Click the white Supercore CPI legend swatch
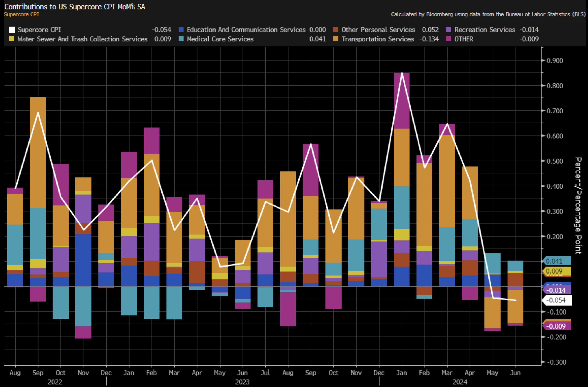The image size is (588, 387). [12, 30]
